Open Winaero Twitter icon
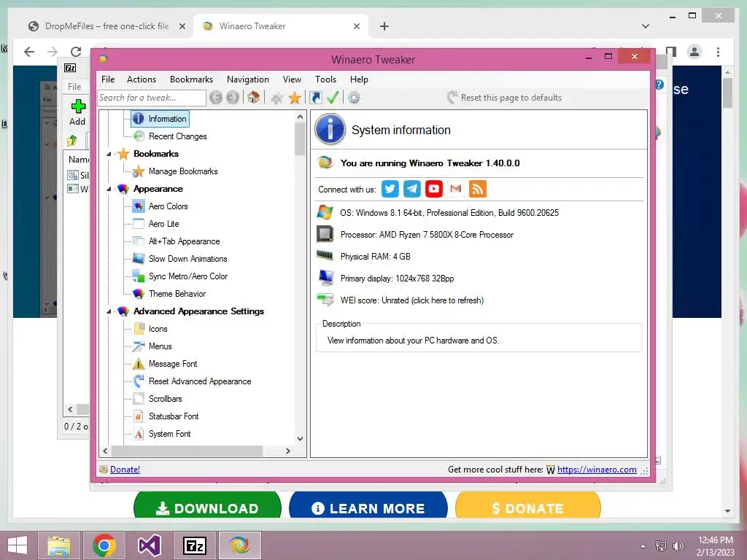Screen dimensions: 747x560 click(390, 189)
